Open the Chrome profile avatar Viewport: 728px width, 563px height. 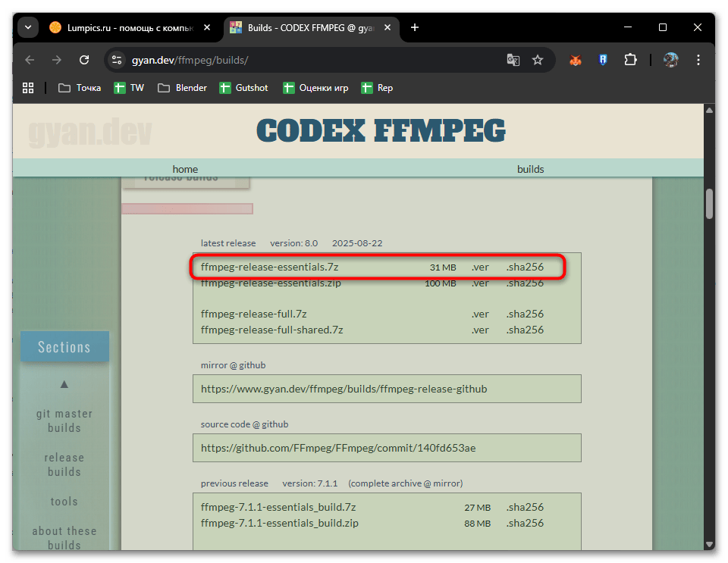coord(670,60)
